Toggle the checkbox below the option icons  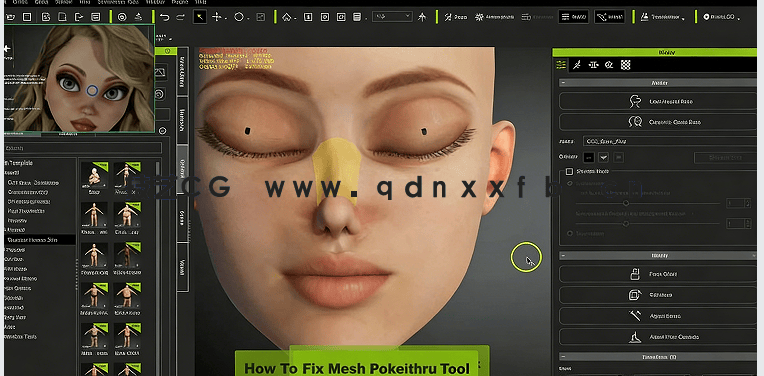pos(569,171)
